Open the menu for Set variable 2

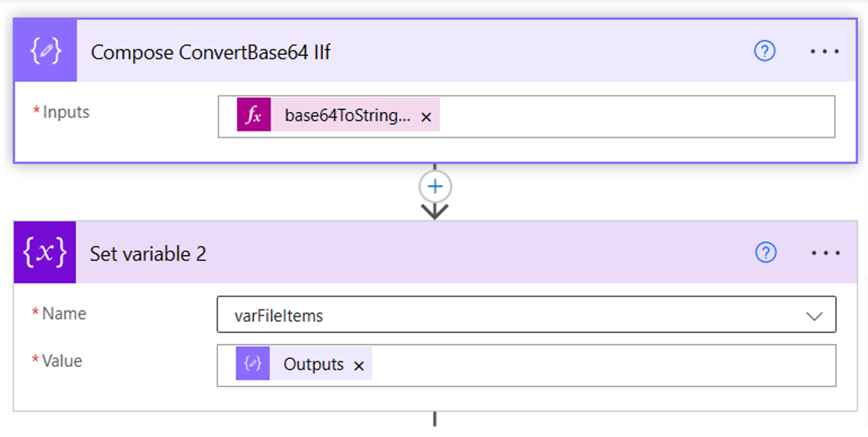825,252
